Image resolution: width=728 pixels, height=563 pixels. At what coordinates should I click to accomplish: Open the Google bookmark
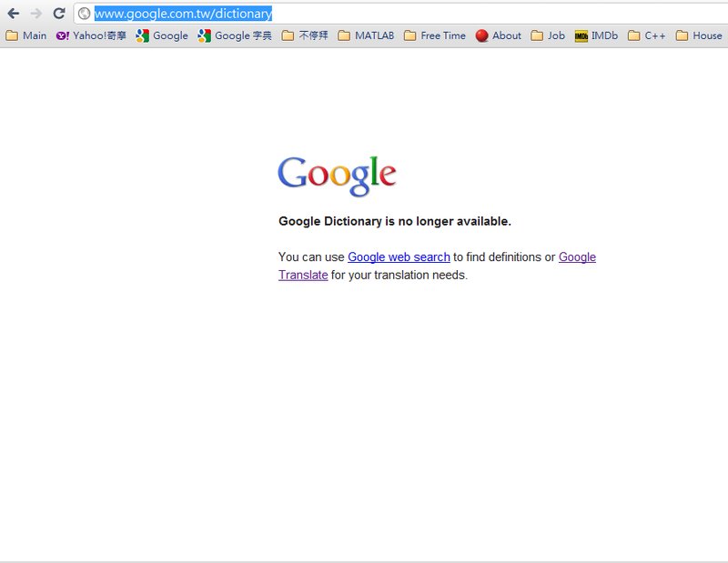(x=162, y=35)
